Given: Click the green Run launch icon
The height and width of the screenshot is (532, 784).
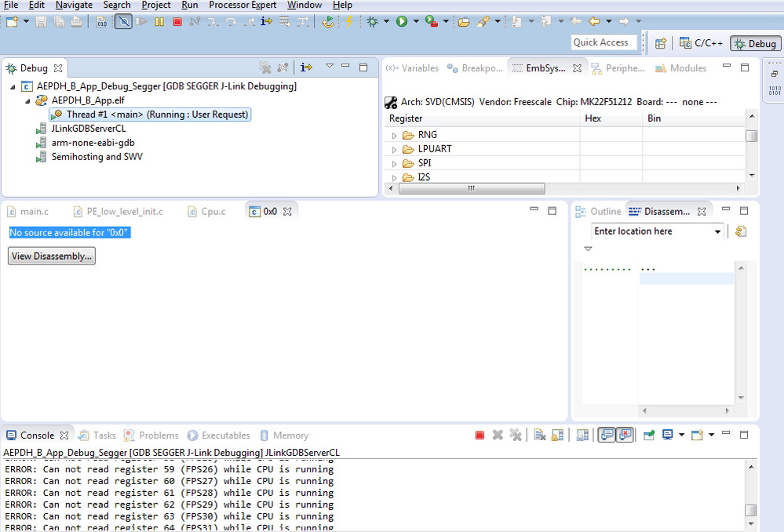Looking at the screenshot, I should pyautogui.click(x=402, y=21).
